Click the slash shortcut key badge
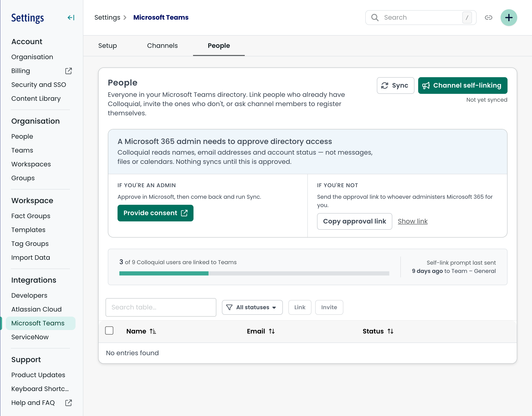The width and height of the screenshot is (532, 416). click(467, 18)
